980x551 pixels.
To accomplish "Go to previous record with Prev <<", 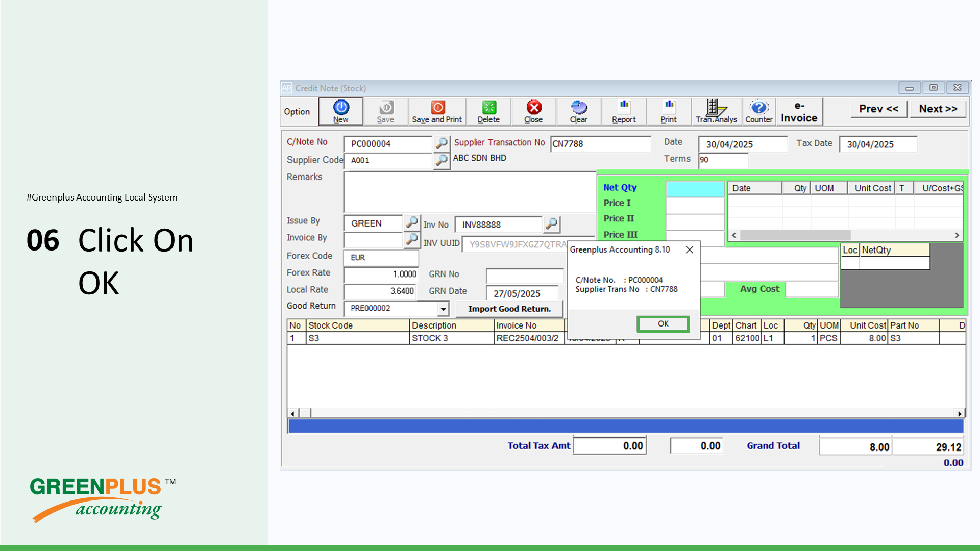I will click(878, 109).
